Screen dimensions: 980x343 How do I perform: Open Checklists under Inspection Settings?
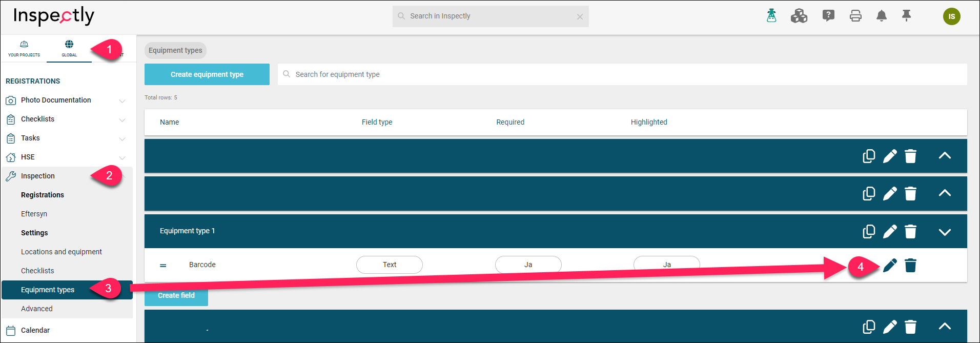coord(37,271)
